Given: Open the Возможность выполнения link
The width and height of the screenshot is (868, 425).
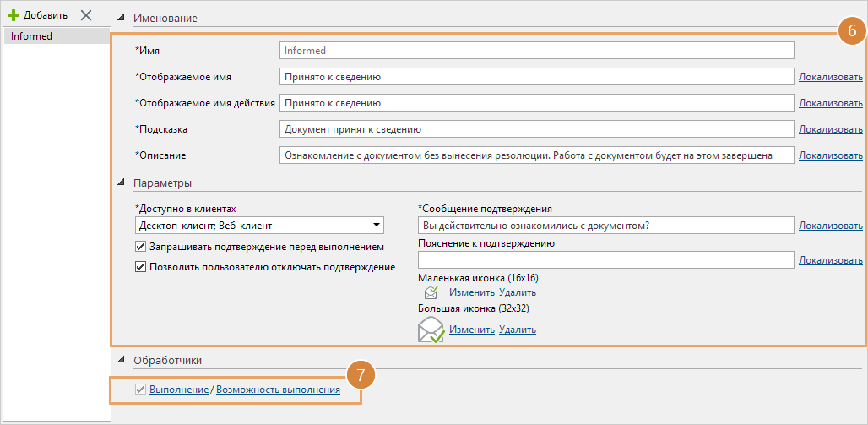Looking at the screenshot, I should (278, 390).
